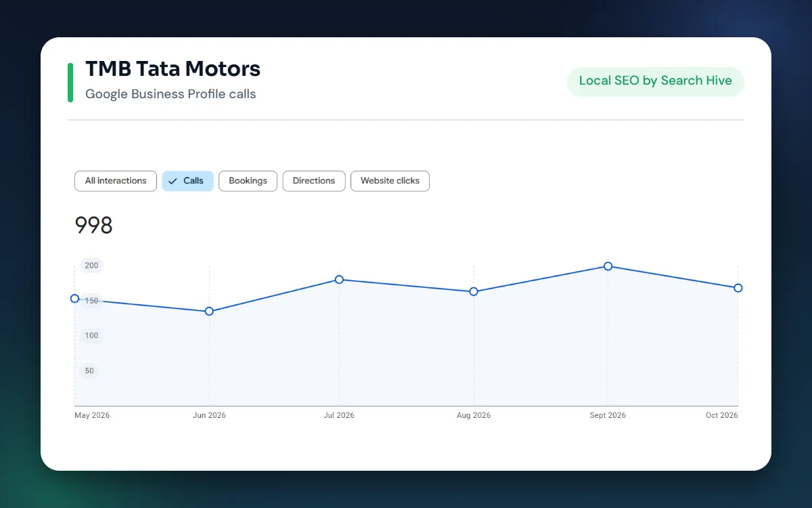Open the Directions filter
Image resolution: width=812 pixels, height=508 pixels.
coord(314,181)
